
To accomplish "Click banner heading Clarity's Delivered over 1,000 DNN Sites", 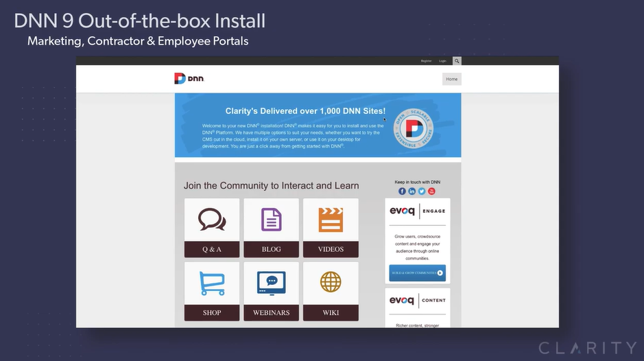I will click(305, 111).
